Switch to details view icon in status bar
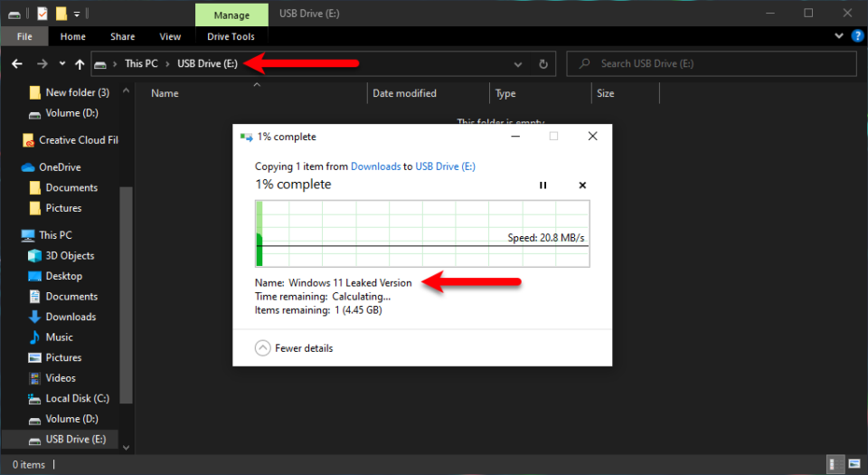 pyautogui.click(x=833, y=464)
